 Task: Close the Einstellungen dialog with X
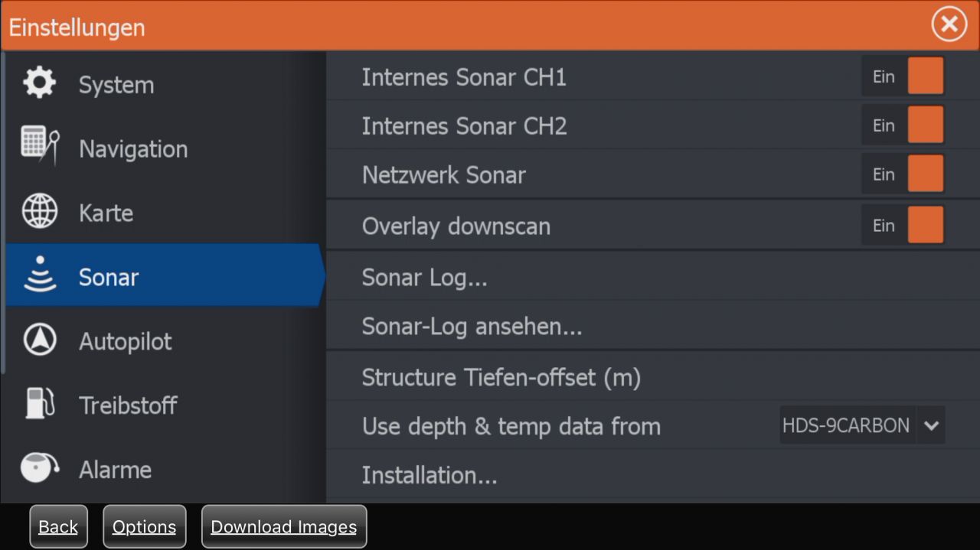click(949, 25)
